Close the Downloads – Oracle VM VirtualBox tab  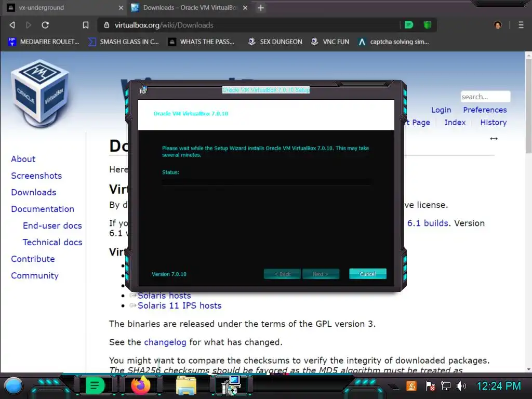[245, 8]
